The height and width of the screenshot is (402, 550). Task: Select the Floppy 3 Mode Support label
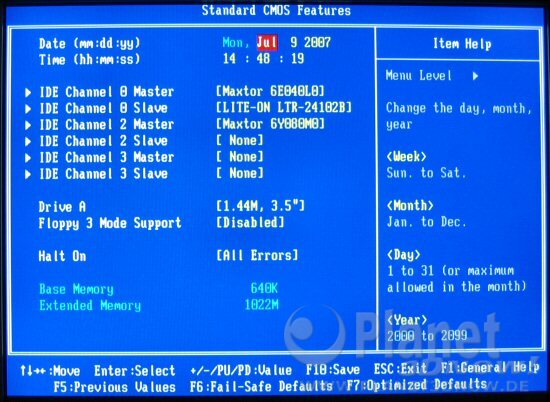[110, 223]
